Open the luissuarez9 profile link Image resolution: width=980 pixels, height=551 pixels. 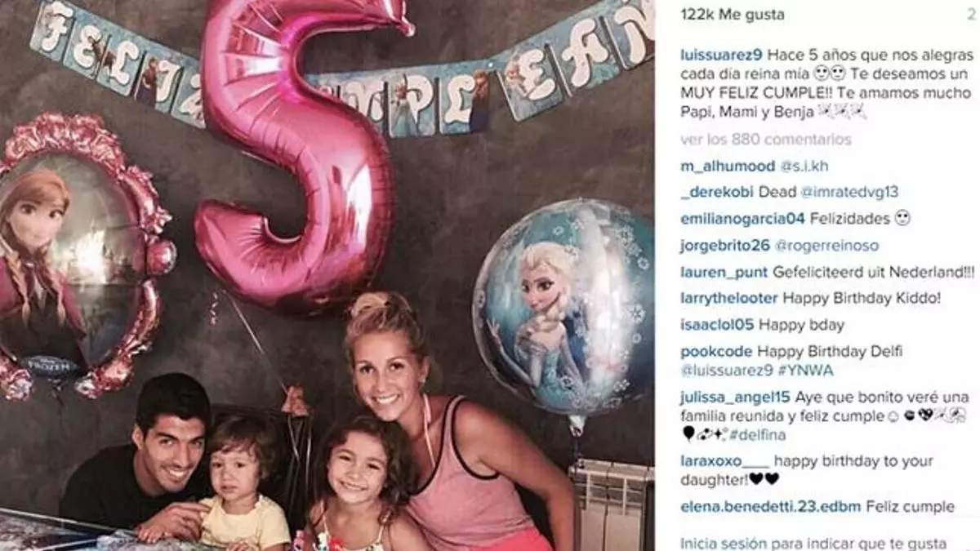tap(721, 56)
